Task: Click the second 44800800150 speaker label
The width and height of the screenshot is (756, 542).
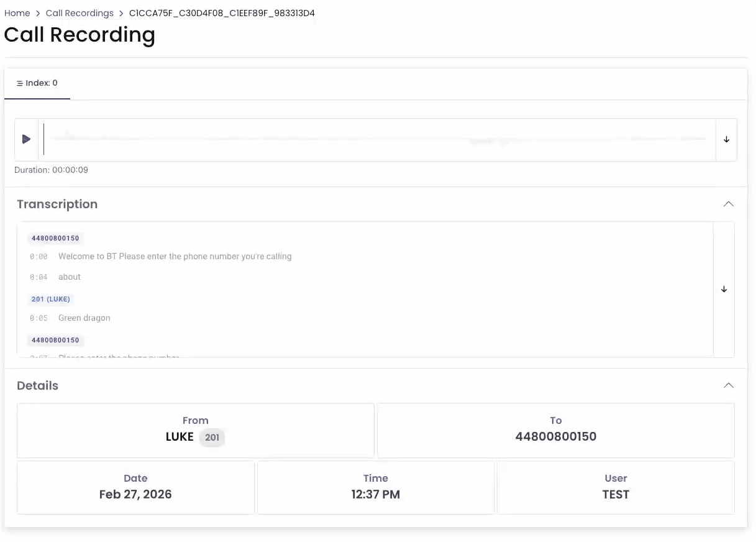Action: point(55,340)
